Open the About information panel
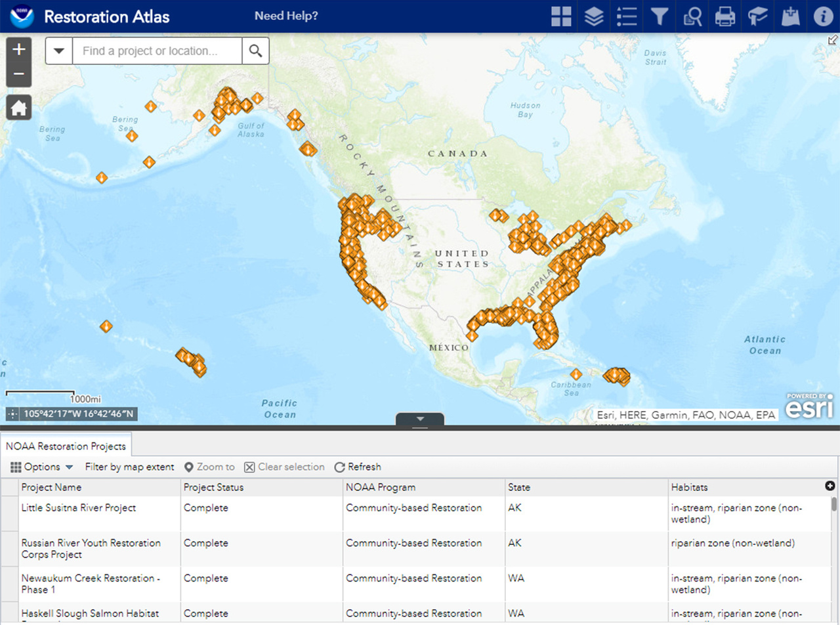This screenshot has height=625, width=840. [822, 16]
